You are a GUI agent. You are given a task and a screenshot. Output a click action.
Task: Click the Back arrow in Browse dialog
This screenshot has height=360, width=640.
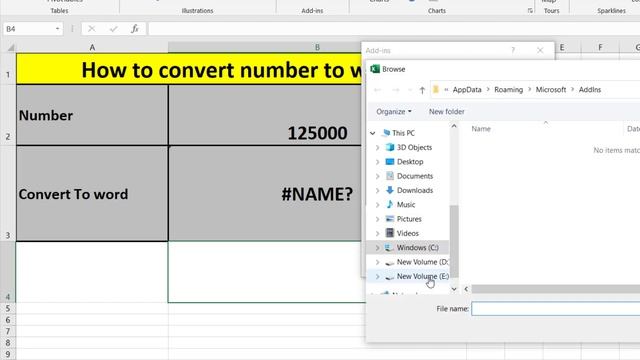(378, 90)
